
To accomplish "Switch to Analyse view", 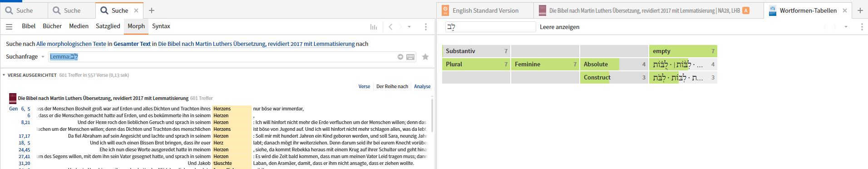I will (422, 86).
